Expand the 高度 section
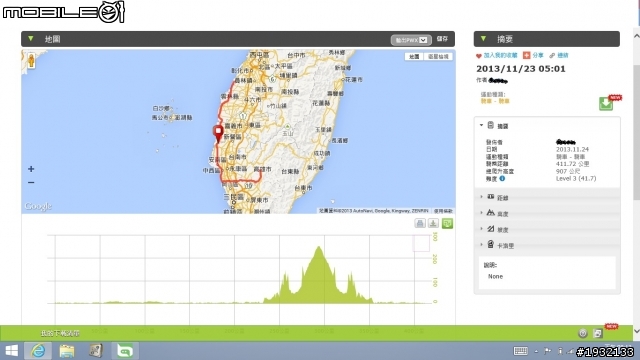 click(547, 213)
